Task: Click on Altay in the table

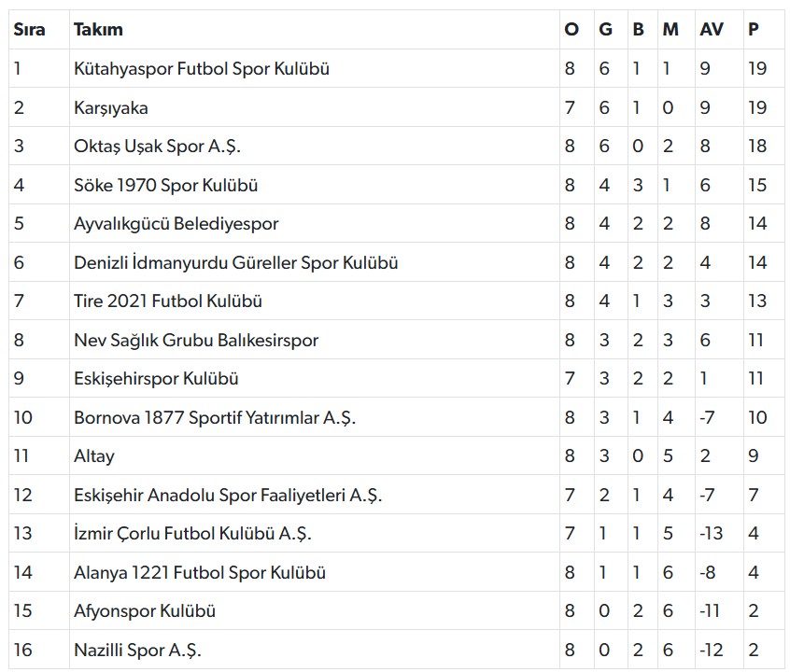Action: 94,456
